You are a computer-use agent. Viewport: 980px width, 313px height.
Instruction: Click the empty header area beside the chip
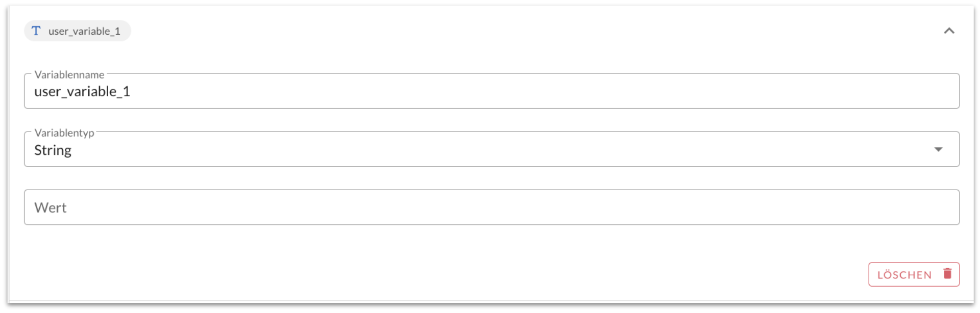point(510,31)
